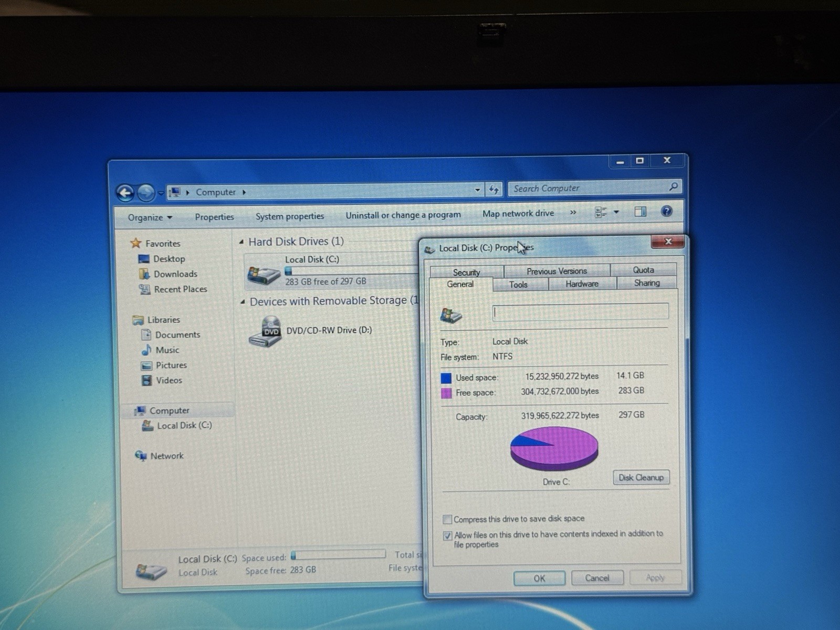Click the magenta Free space color swatch

click(x=446, y=393)
